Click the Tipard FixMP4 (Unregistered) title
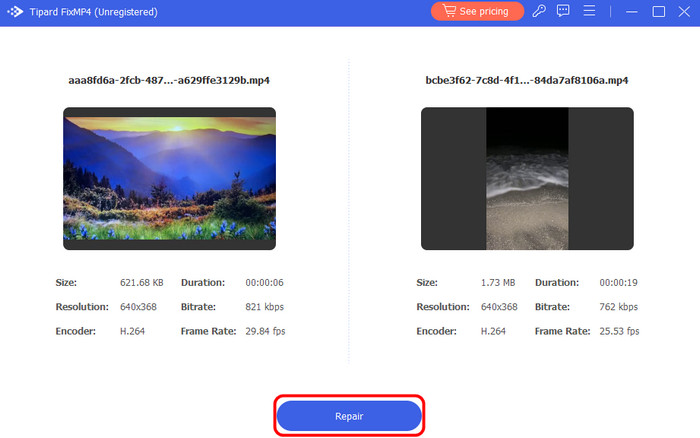 (x=93, y=12)
